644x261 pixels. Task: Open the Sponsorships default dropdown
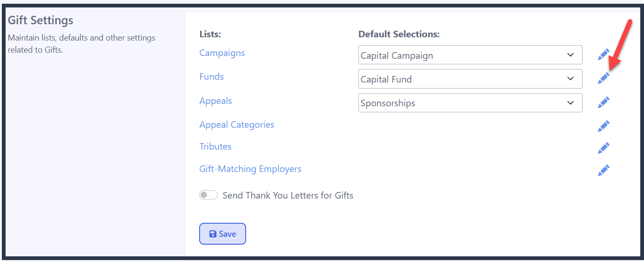pyautogui.click(x=470, y=103)
